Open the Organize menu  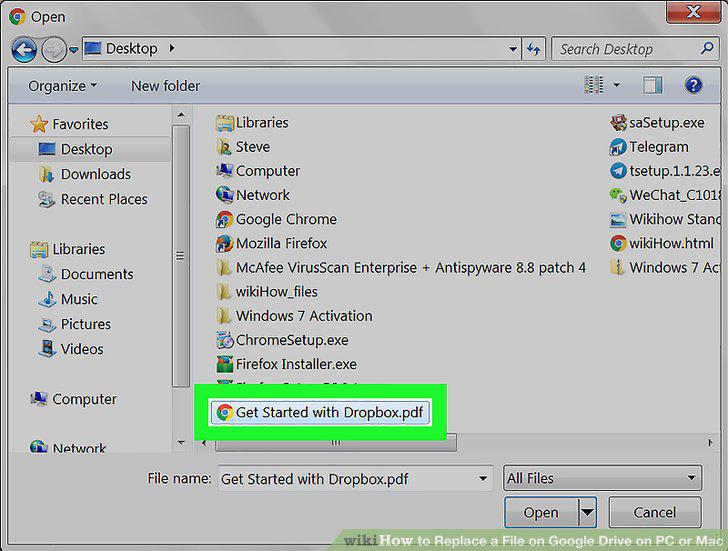click(62, 86)
